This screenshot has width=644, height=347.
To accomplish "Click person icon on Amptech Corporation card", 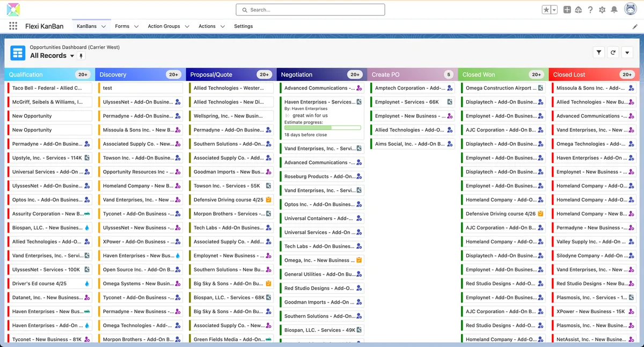I will coord(450,88).
